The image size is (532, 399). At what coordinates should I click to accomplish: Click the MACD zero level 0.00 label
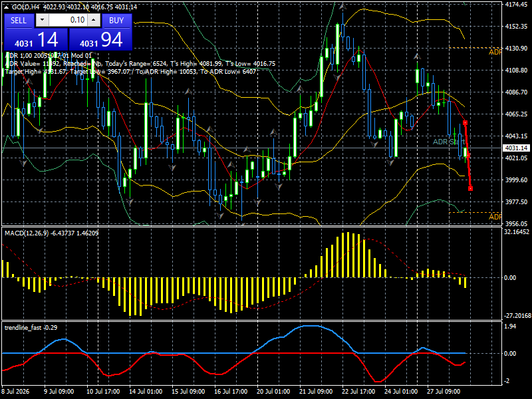coord(510,277)
